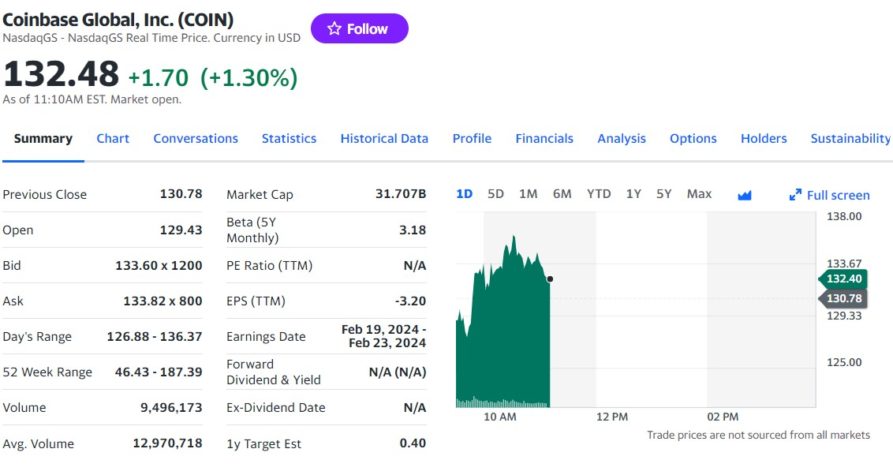Screen dimensions: 893x475
Task: Click the current price marker on chart
Action: point(550,279)
